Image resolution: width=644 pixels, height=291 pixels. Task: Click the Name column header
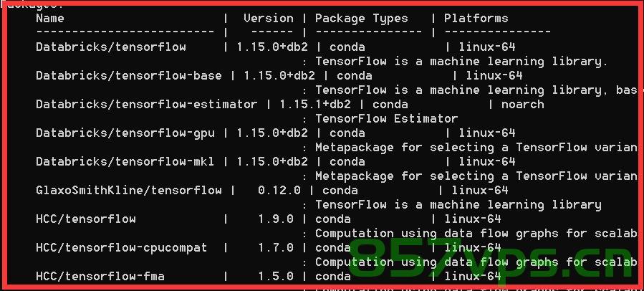[50, 19]
